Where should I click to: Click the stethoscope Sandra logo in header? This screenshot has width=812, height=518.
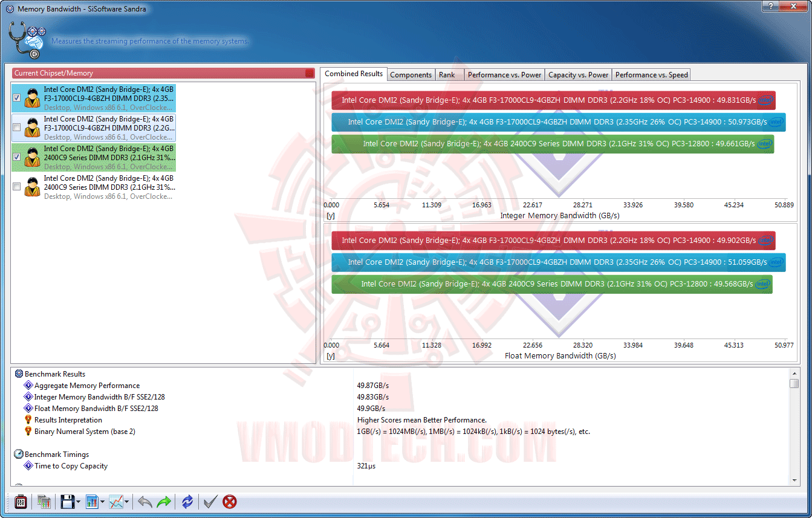pyautogui.click(x=27, y=40)
